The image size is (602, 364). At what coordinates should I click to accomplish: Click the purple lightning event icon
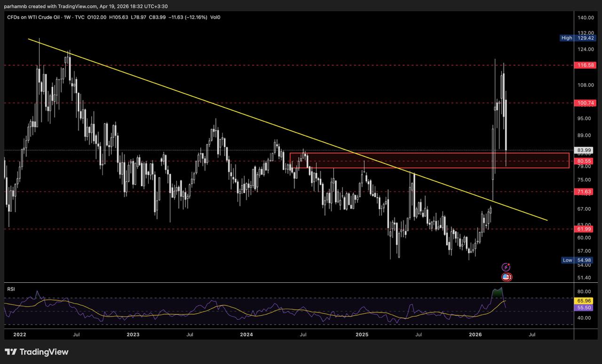(x=506, y=267)
